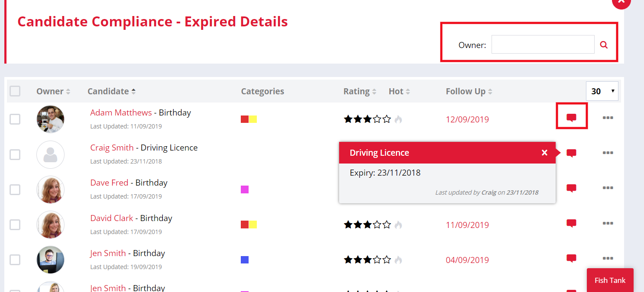The width and height of the screenshot is (644, 292).
Task: Toggle the Hot flame icon for Adam Matthews
Action: click(398, 119)
